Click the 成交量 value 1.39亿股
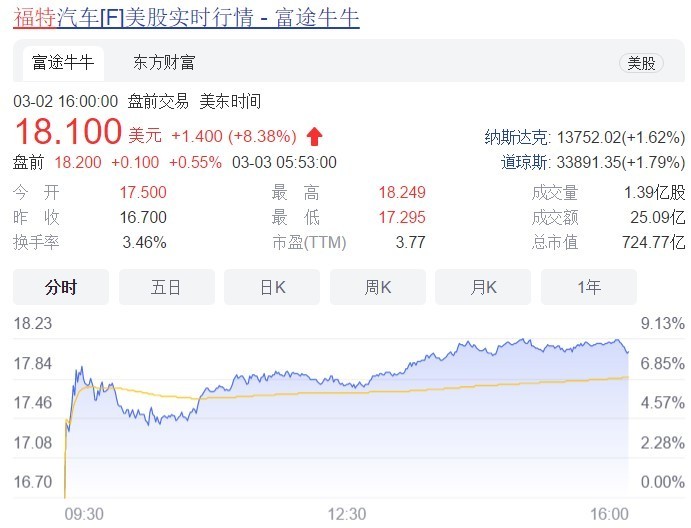This screenshot has width=691, height=528. (x=654, y=192)
